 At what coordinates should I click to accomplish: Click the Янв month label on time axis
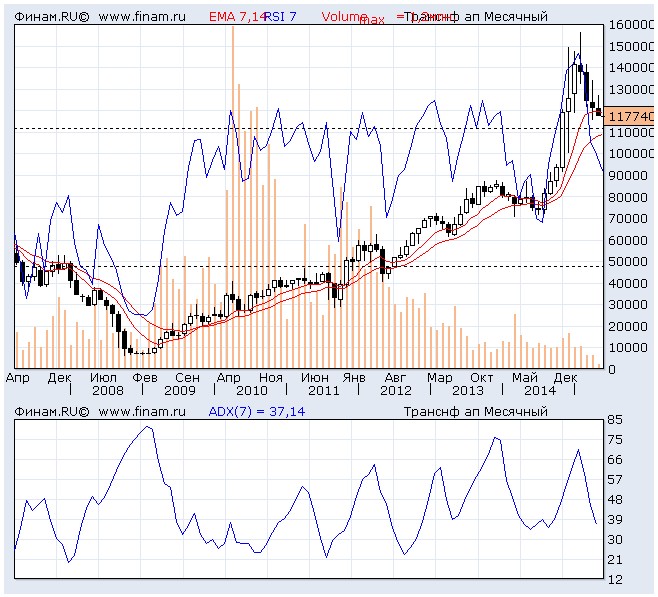354,378
